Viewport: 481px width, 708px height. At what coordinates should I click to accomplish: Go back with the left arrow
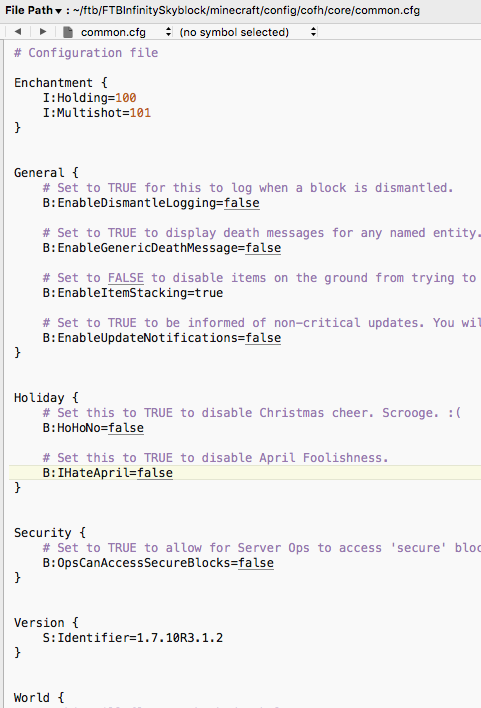click(x=18, y=32)
